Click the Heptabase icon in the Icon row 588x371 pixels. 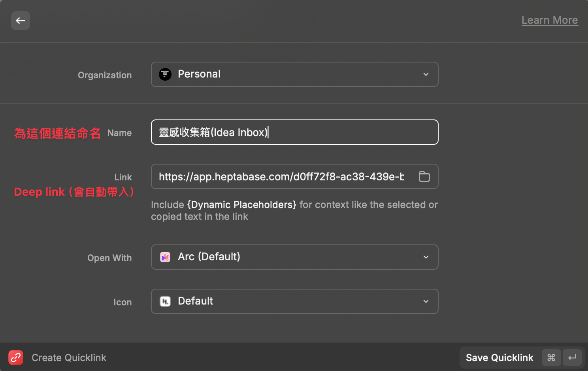click(165, 301)
